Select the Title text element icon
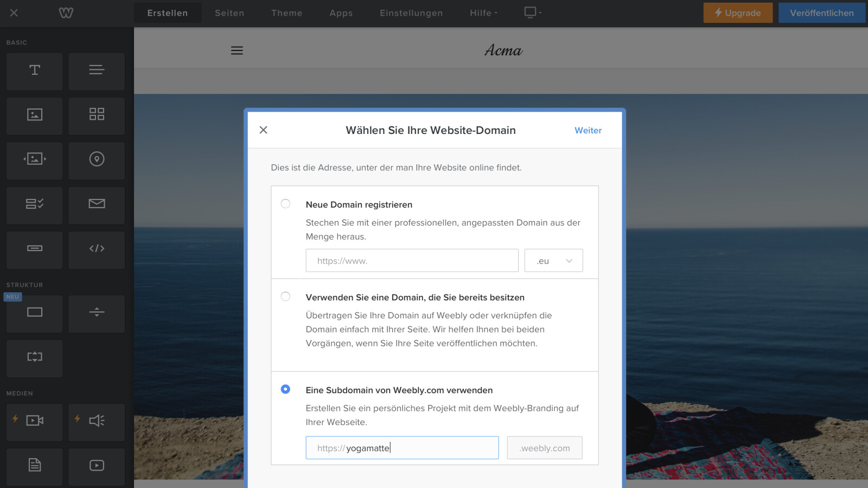 tap(35, 70)
